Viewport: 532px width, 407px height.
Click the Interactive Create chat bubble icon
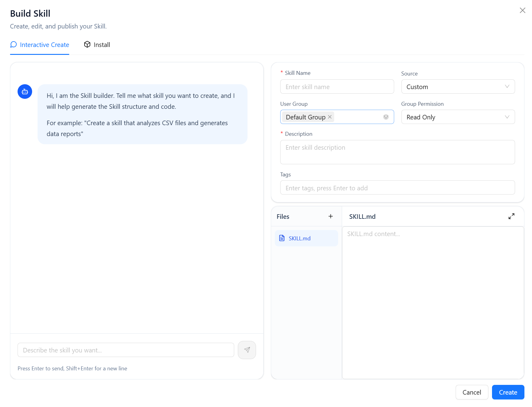13,45
